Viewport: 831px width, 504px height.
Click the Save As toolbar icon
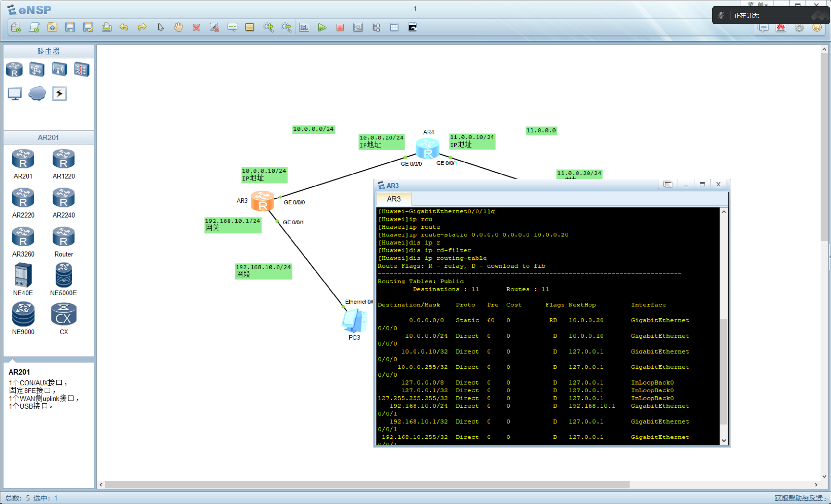88,27
